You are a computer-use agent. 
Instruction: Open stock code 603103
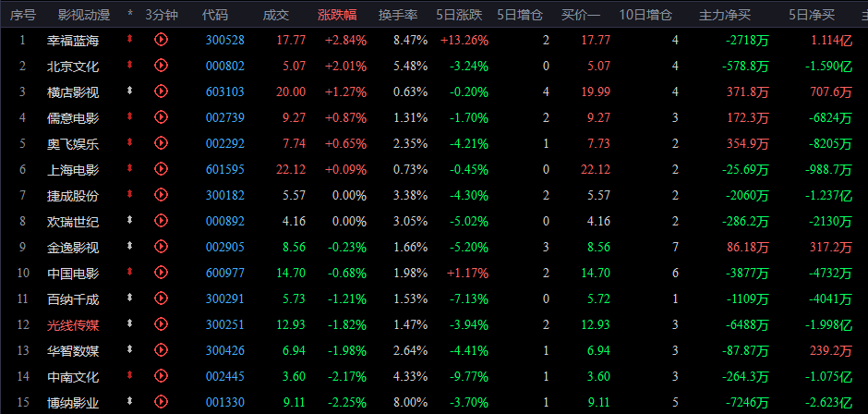click(224, 91)
